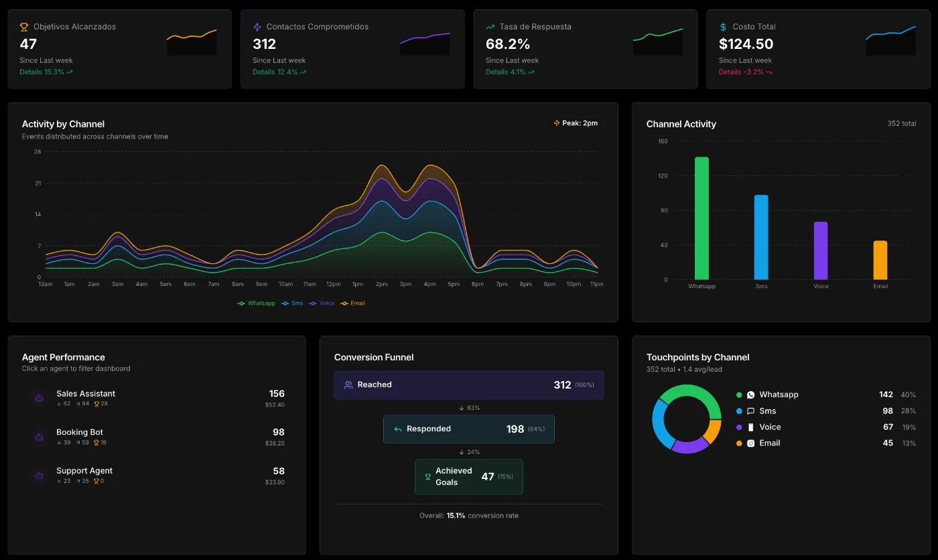Click the blue Sms bar in Channel Activity
The width and height of the screenshot is (938, 560).
click(x=761, y=237)
